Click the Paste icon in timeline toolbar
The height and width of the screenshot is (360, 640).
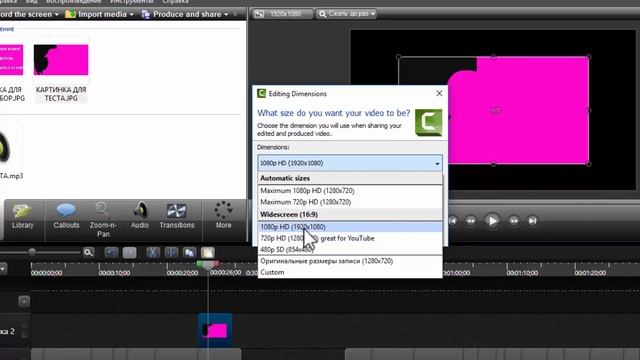click(207, 253)
